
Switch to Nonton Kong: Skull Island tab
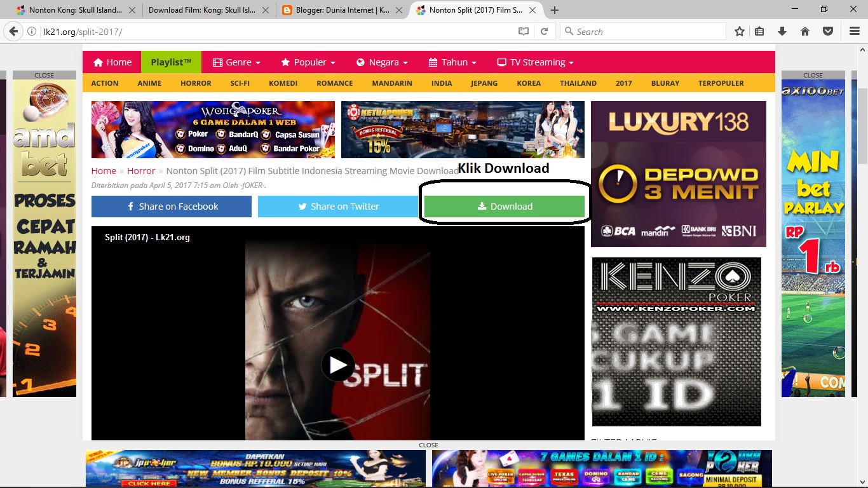click(x=75, y=10)
